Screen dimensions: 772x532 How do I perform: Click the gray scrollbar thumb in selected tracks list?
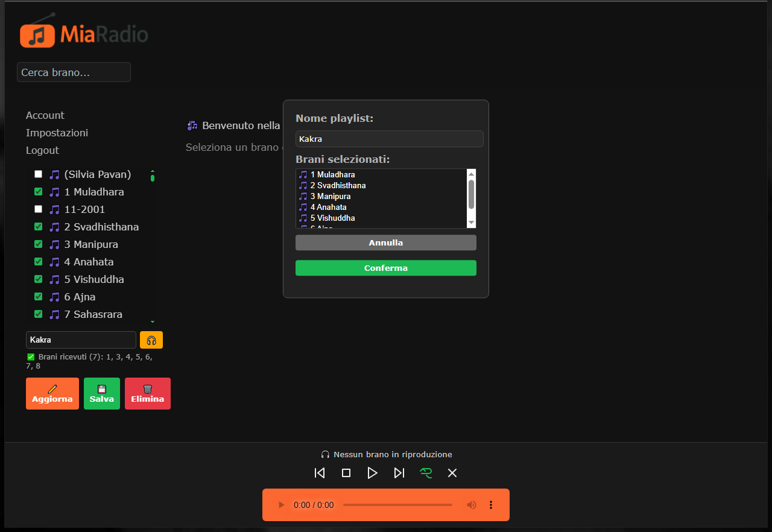(x=472, y=194)
